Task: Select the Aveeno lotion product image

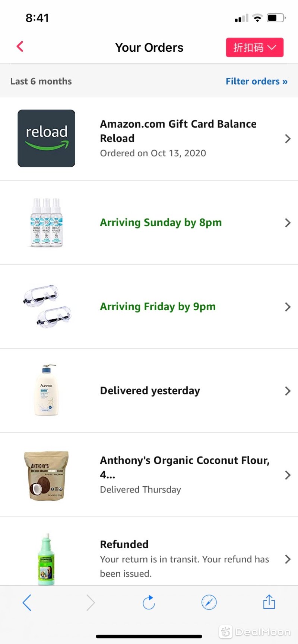Action: (47, 390)
